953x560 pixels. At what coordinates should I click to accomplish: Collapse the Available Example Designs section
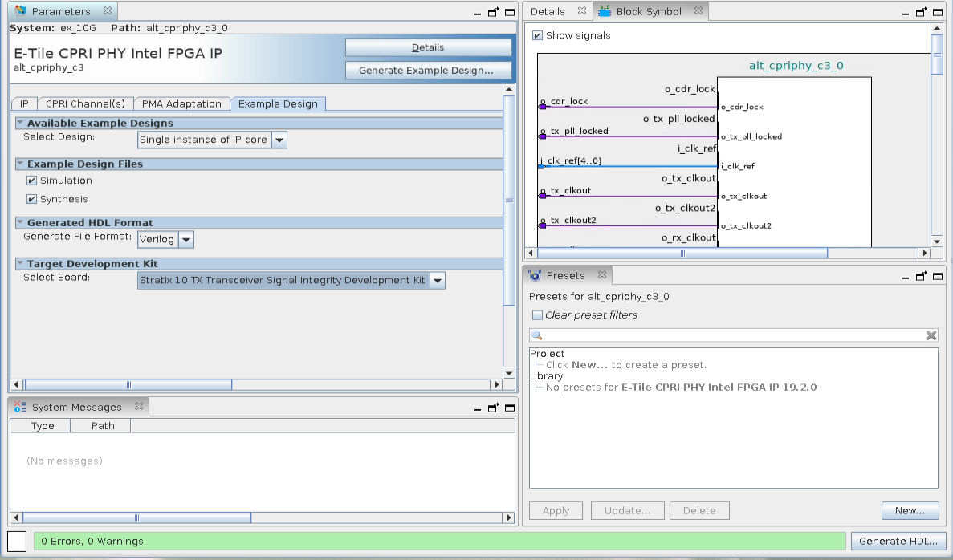coord(20,123)
